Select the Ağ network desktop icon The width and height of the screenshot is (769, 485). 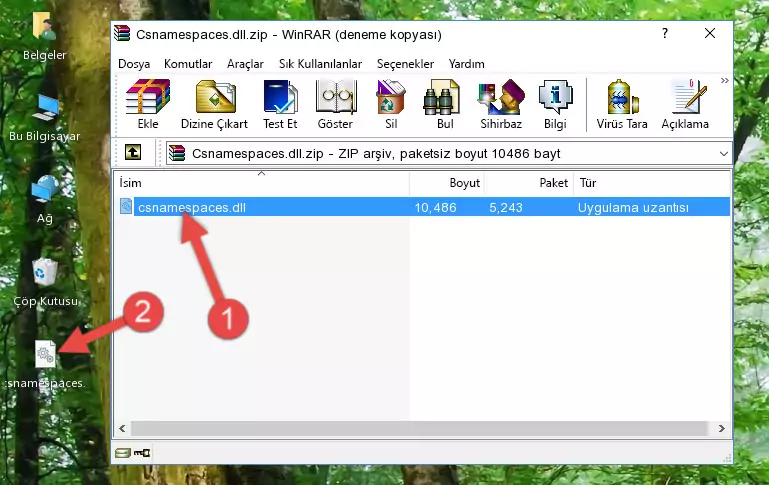click(x=45, y=200)
